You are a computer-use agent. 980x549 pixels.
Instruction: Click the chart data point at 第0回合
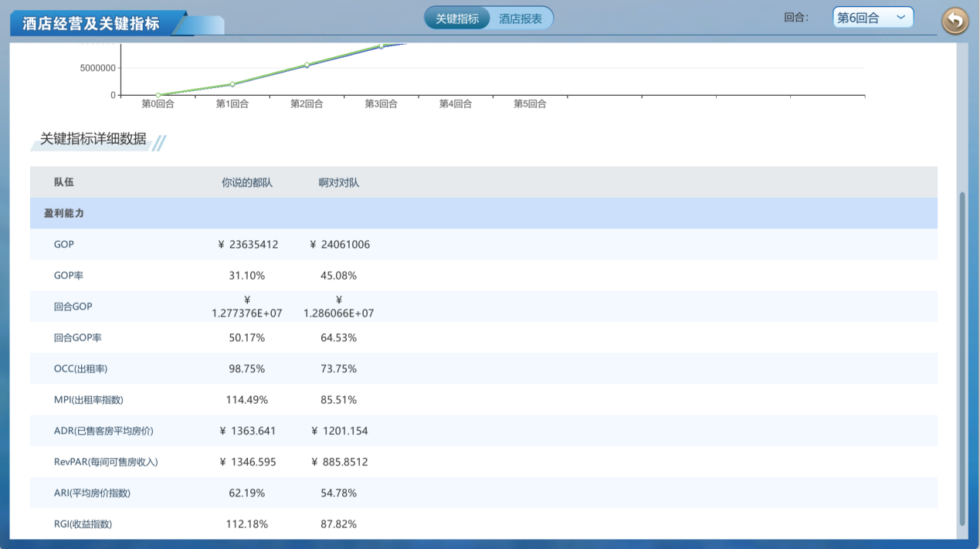pos(158,95)
